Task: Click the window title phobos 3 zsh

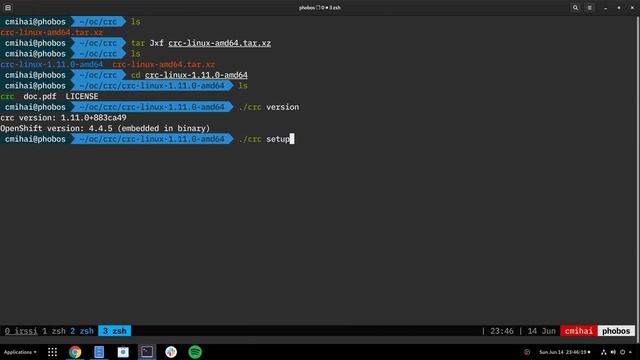Action: point(320,8)
